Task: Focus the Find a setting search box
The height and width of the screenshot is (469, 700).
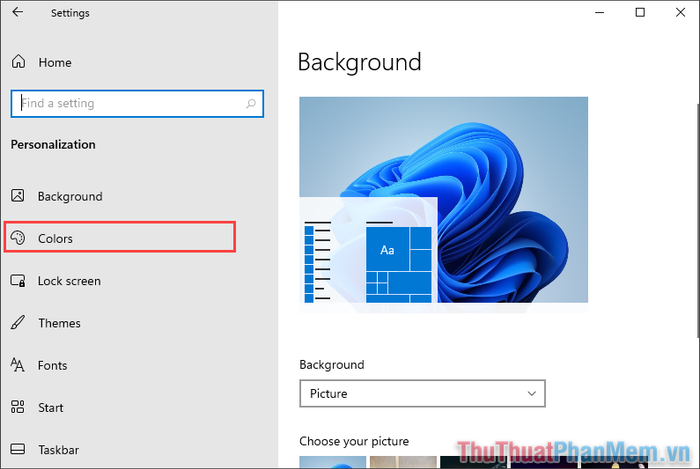Action: pos(137,104)
